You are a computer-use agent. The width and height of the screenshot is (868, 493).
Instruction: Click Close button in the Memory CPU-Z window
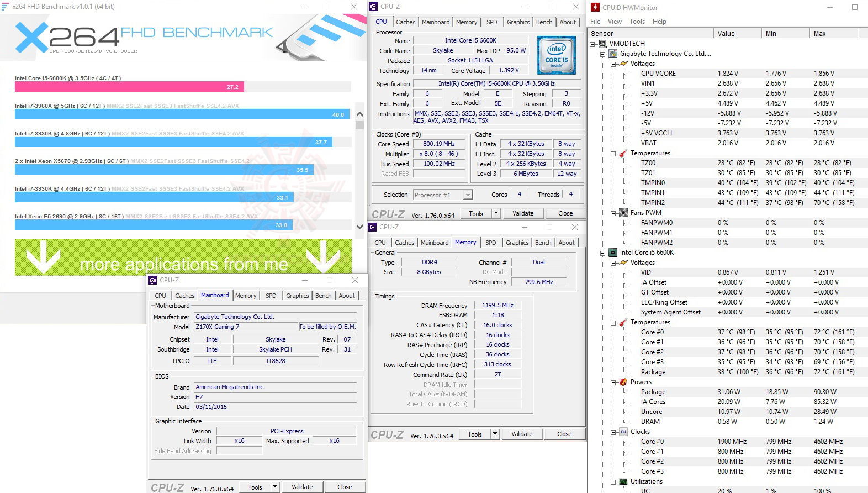click(x=564, y=434)
